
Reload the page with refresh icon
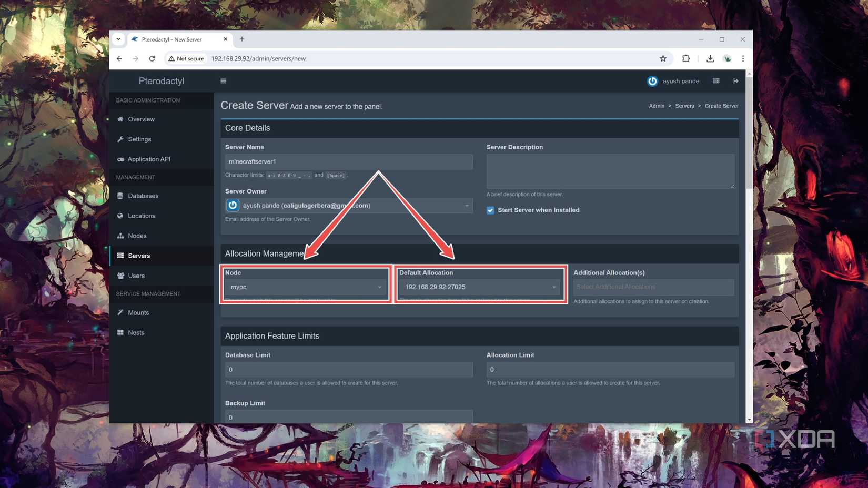(x=152, y=58)
